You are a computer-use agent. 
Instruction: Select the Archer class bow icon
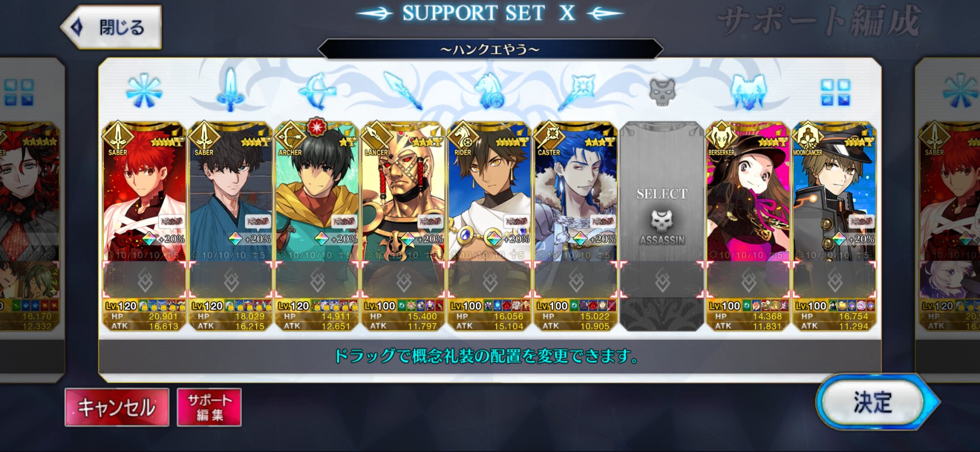pos(317,91)
